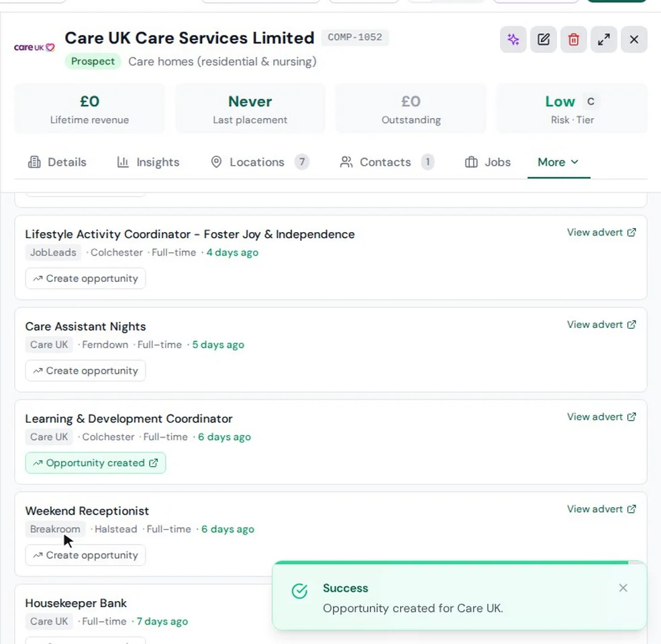Click the COMP-1052 company ID badge

(x=355, y=38)
